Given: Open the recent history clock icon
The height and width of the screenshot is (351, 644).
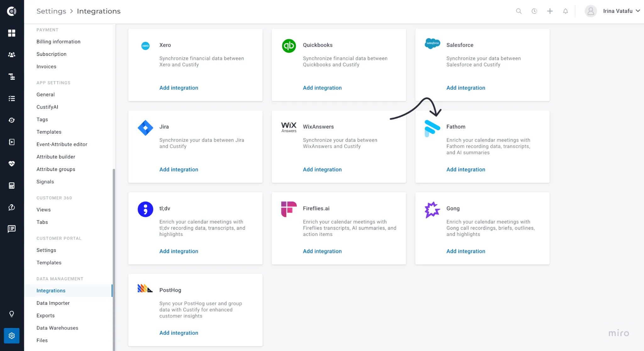Looking at the screenshot, I should pyautogui.click(x=534, y=11).
